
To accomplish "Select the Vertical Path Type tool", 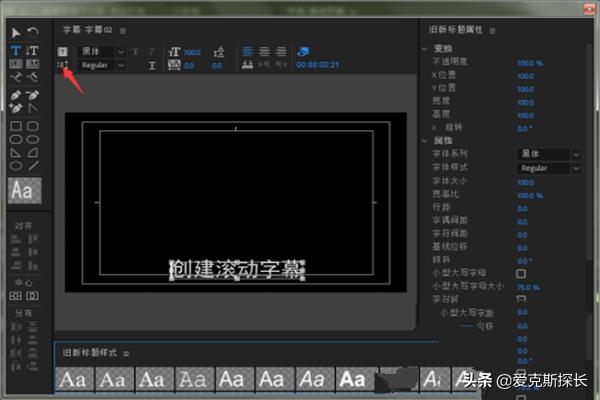I will click(x=33, y=78).
